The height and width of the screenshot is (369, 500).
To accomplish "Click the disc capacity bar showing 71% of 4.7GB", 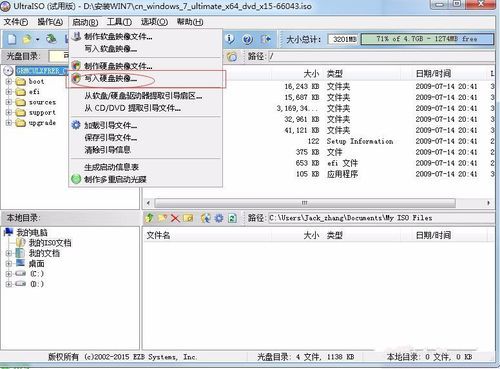I will tap(427, 39).
